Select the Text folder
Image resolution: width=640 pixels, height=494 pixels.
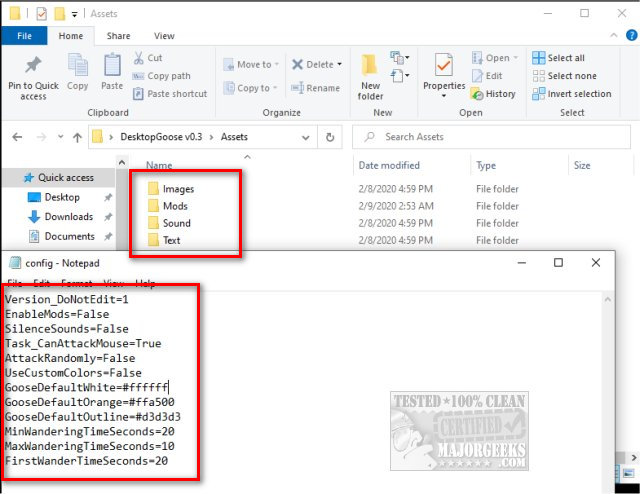pos(164,240)
